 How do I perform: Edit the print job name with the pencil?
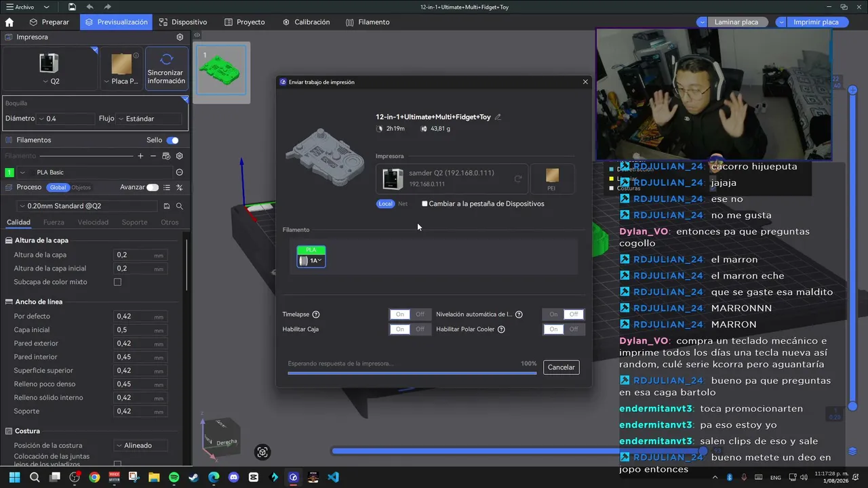pyautogui.click(x=498, y=117)
